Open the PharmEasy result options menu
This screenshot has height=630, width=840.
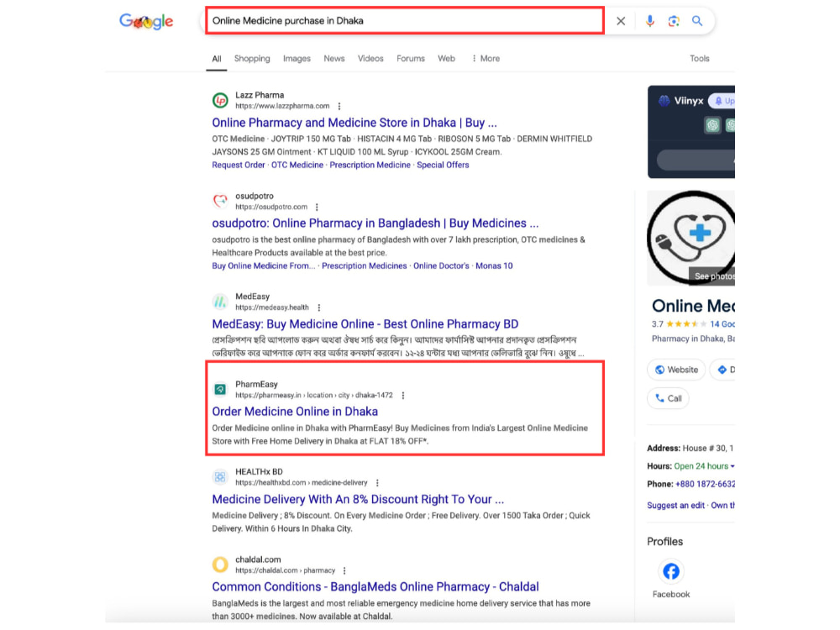(x=403, y=396)
